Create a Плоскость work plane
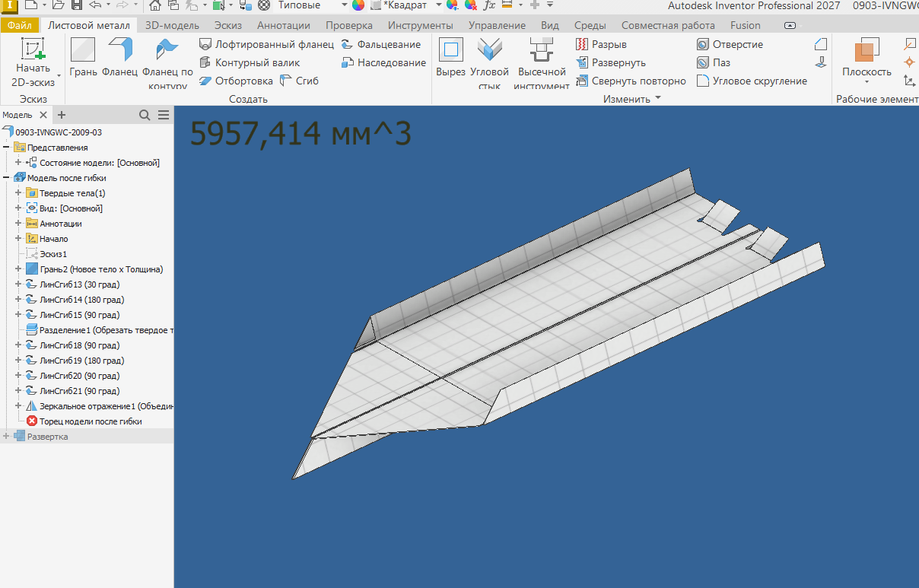 (867, 58)
